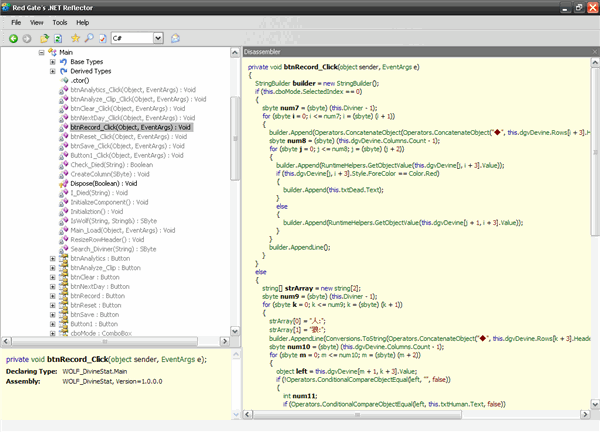
Task: Expand the btnNextDay : Button field
Action: (53, 287)
